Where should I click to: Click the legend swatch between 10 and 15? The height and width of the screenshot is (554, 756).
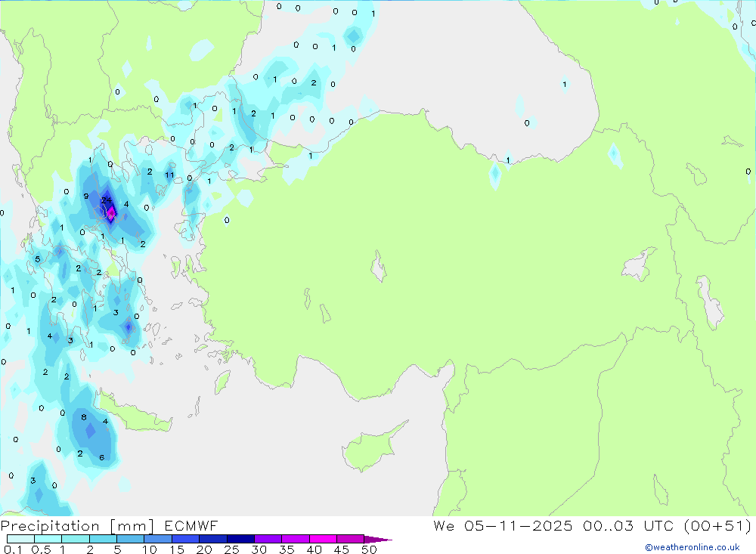tap(158, 539)
